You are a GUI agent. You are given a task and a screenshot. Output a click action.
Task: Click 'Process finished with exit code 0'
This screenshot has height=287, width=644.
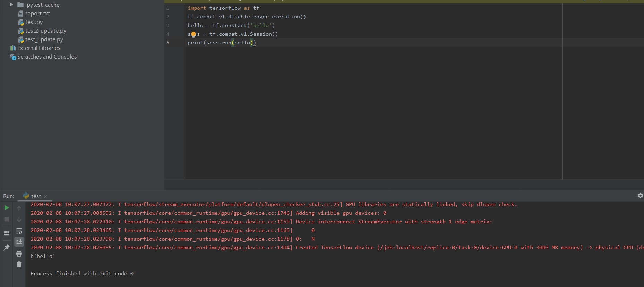[82, 273]
